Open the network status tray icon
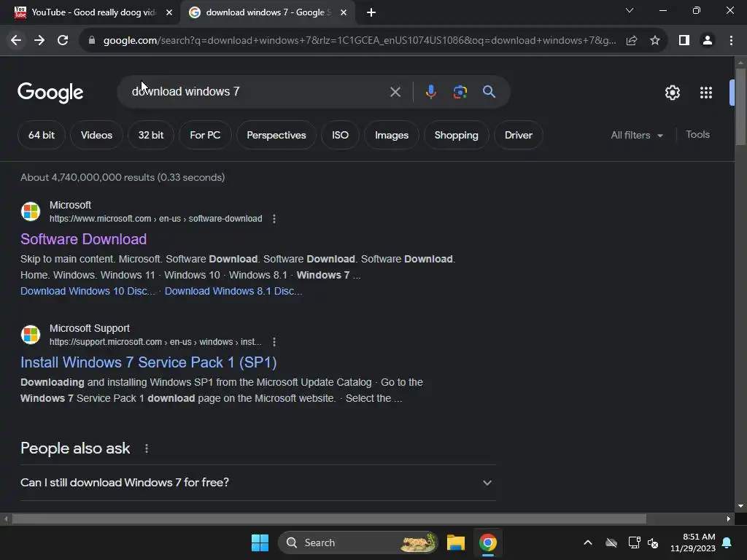 (634, 542)
